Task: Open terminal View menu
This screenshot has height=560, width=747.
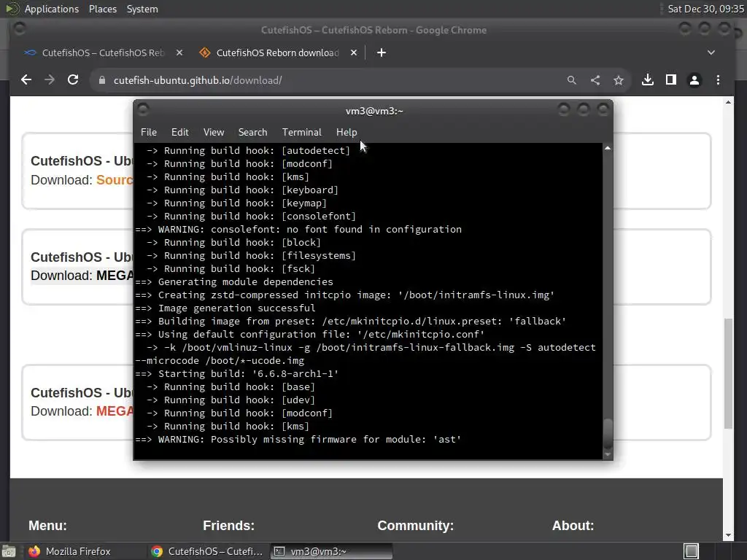Action: (x=214, y=133)
